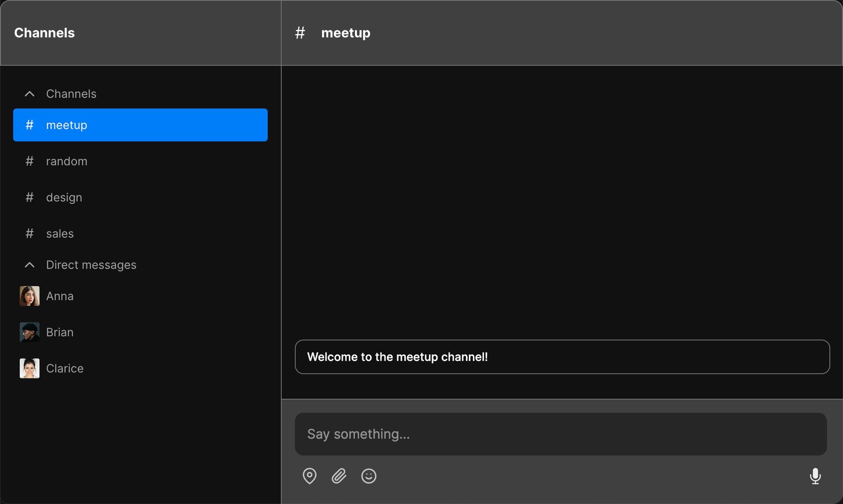843x504 pixels.
Task: Open direct message with Clarice
Action: point(140,368)
